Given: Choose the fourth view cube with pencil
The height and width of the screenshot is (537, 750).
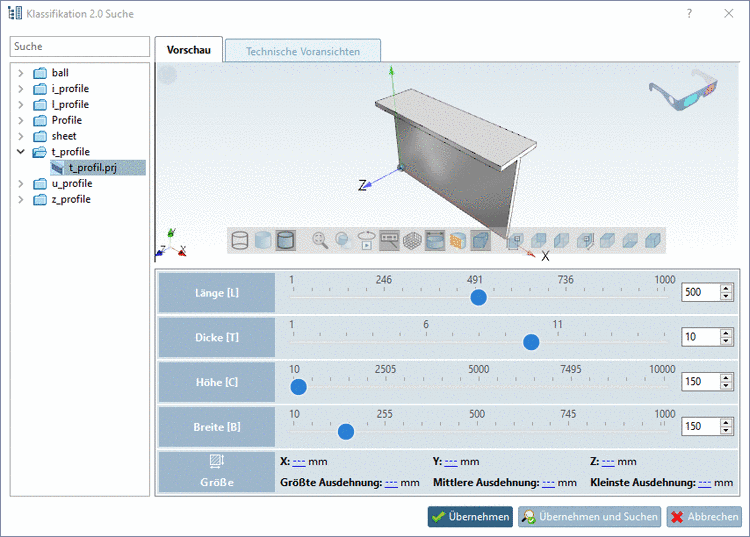Looking at the screenshot, I should pyautogui.click(x=585, y=240).
